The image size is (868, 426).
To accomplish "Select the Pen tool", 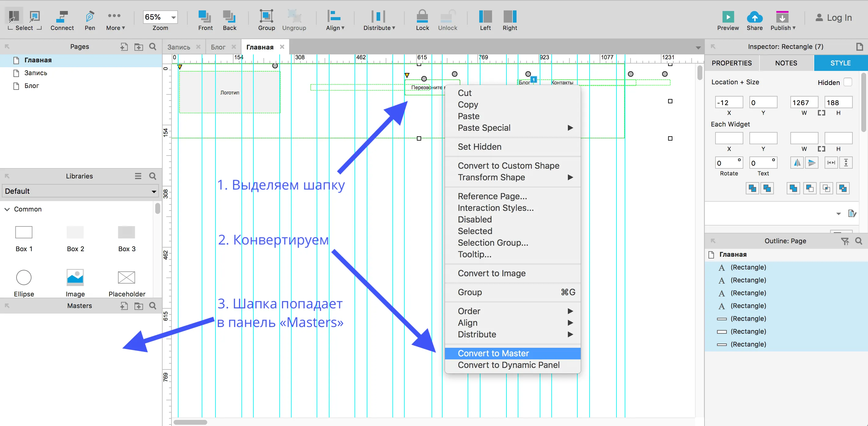I will [90, 17].
